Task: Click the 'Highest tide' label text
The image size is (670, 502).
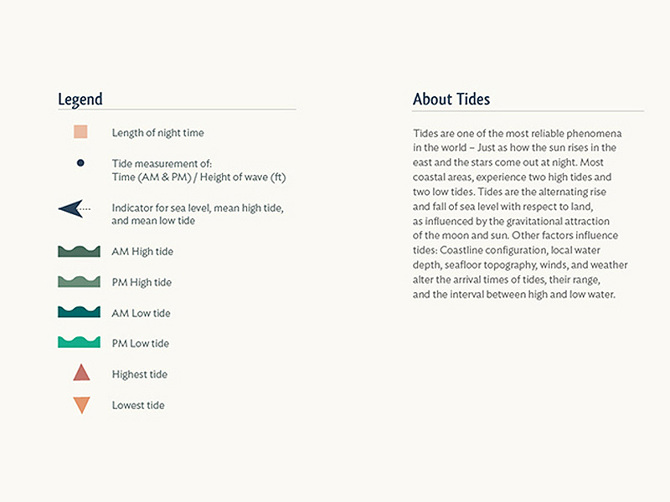Action: click(x=140, y=375)
